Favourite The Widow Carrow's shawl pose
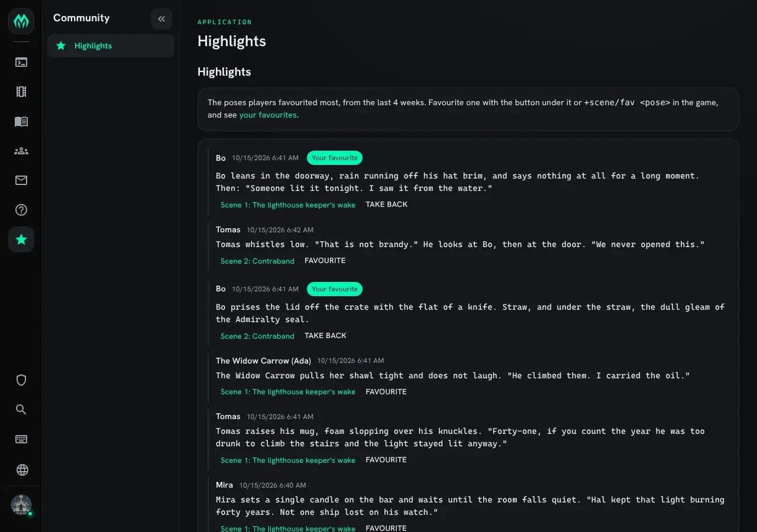The height and width of the screenshot is (532, 757). (386, 392)
